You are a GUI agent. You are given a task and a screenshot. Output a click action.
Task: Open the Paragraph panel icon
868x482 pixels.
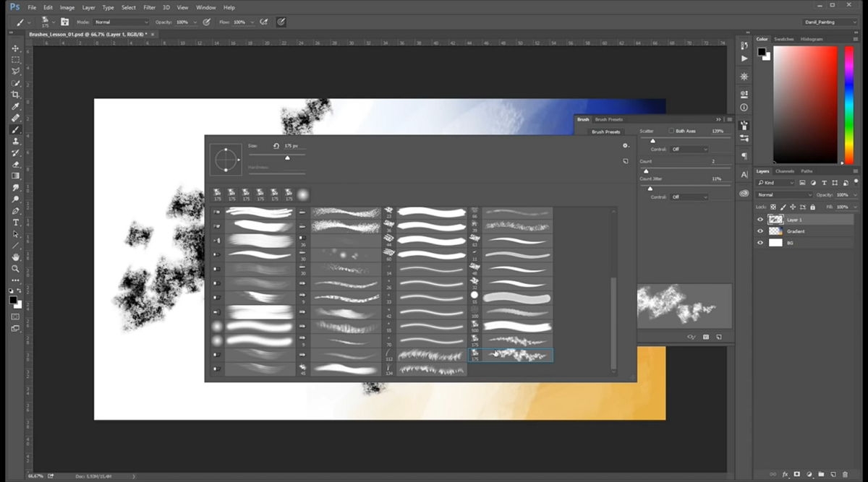point(744,156)
